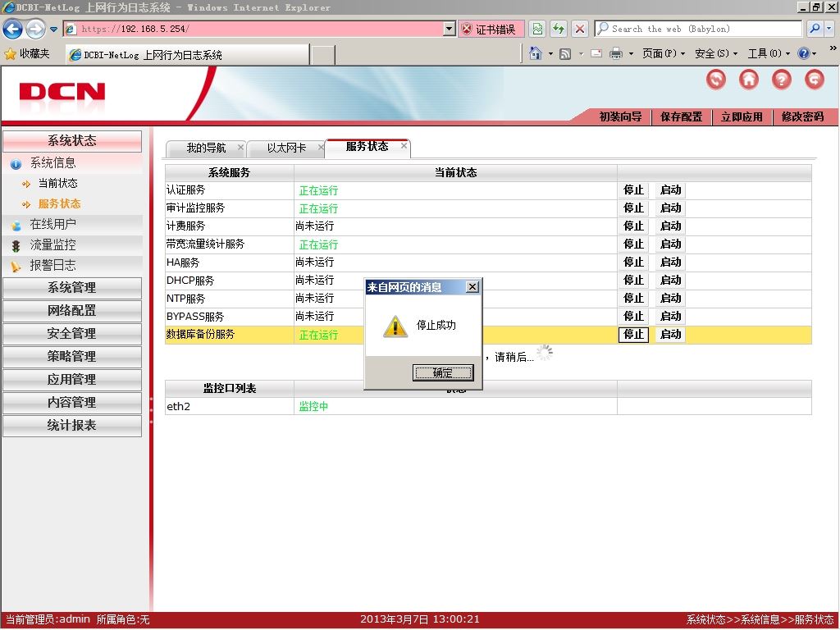Click 确定 in the message dialog
The image size is (840, 630).
click(x=442, y=373)
